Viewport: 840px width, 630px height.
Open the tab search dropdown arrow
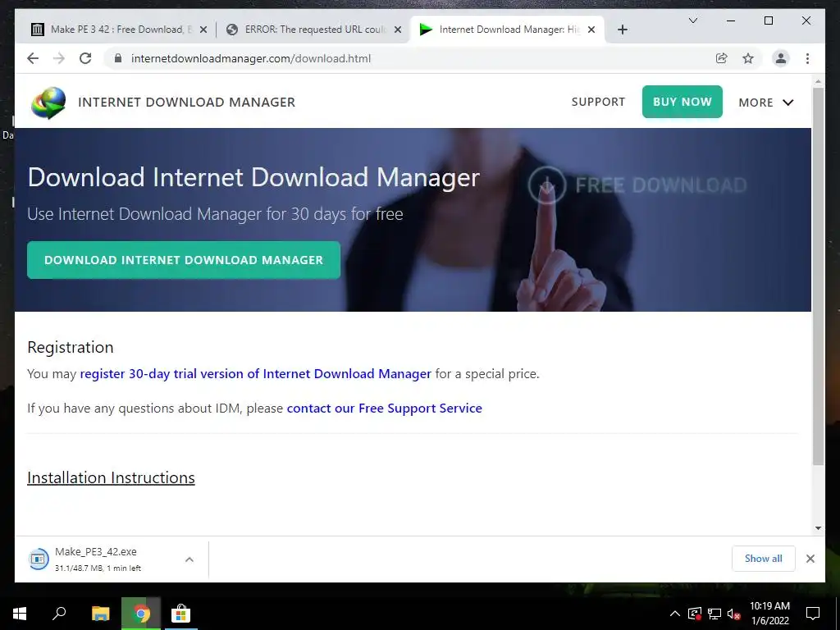pos(692,21)
